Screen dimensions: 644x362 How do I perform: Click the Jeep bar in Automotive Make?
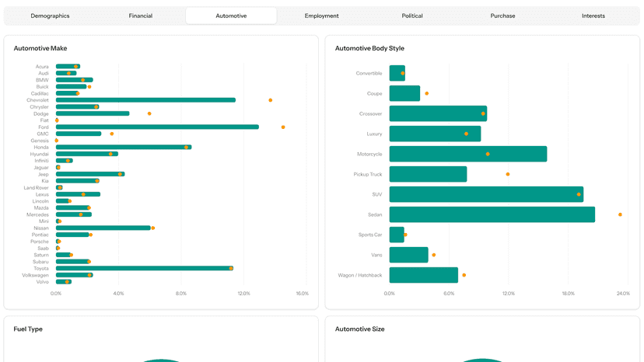[x=90, y=174]
